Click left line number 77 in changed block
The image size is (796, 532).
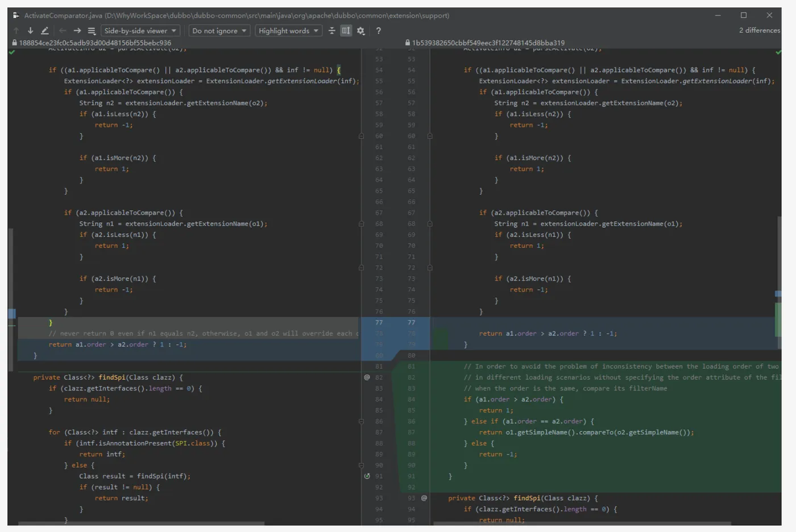click(x=379, y=322)
